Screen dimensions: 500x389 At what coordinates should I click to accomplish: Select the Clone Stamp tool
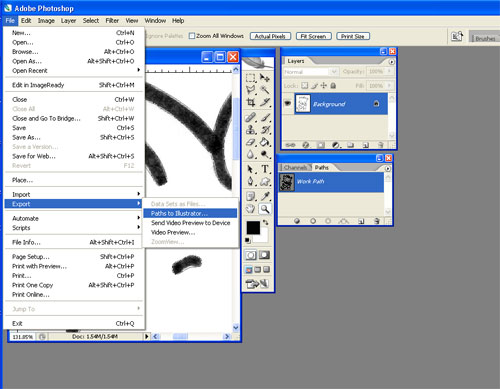[x=251, y=130]
